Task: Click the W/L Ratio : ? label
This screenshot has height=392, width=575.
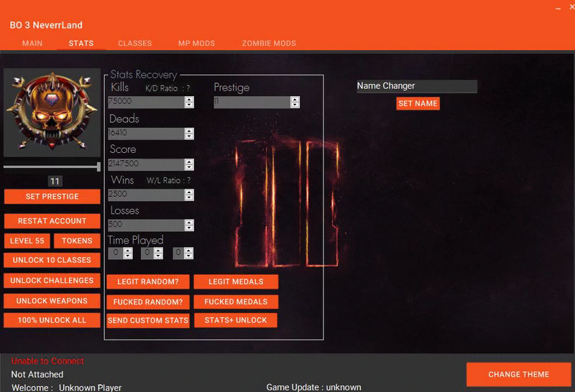Action: click(168, 180)
